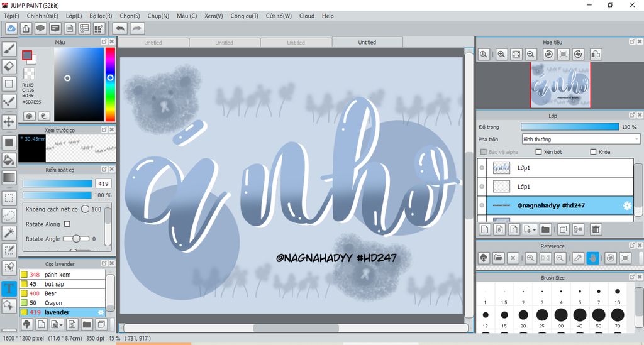This screenshot has width=644, height=345.
Task: Select the lavender brush
Action: click(62, 312)
